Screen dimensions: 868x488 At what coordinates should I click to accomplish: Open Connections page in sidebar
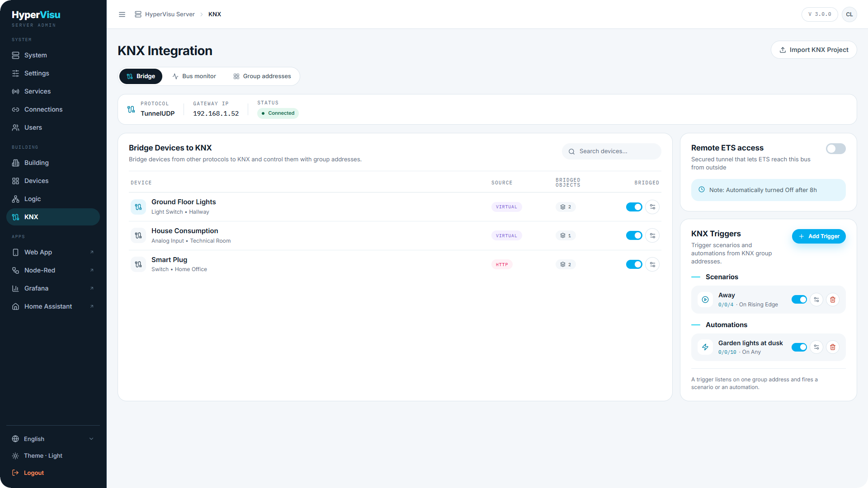coord(53,109)
